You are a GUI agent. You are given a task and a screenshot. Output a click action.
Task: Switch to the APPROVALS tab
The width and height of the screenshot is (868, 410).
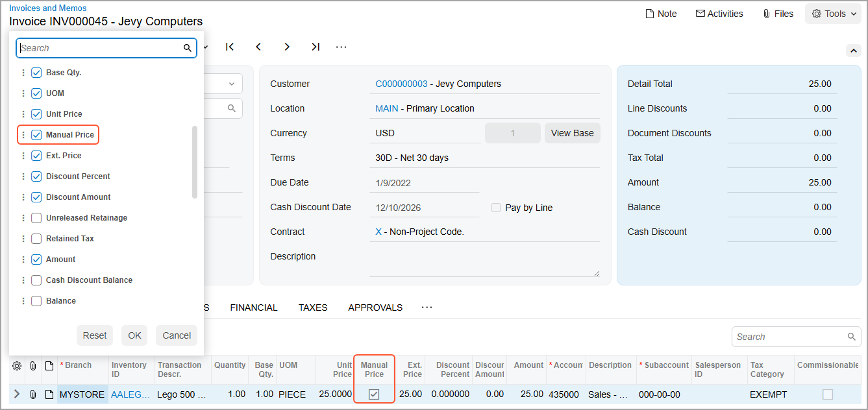point(375,307)
